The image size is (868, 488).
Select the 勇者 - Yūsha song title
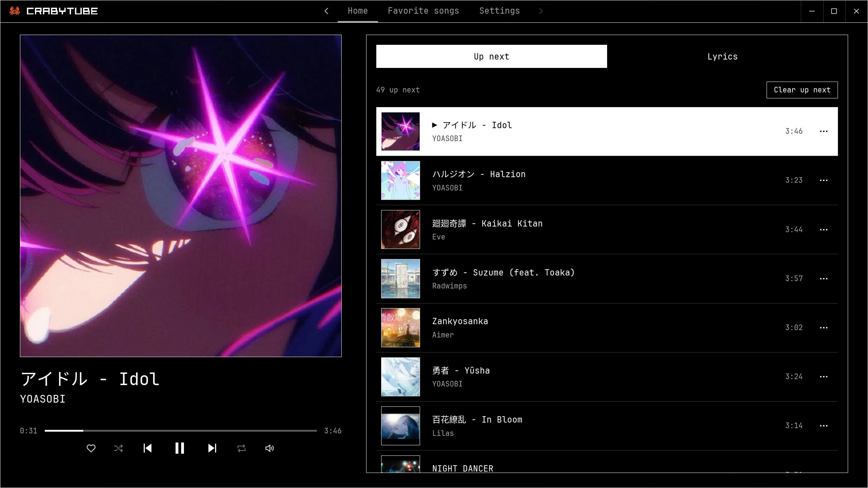(461, 370)
